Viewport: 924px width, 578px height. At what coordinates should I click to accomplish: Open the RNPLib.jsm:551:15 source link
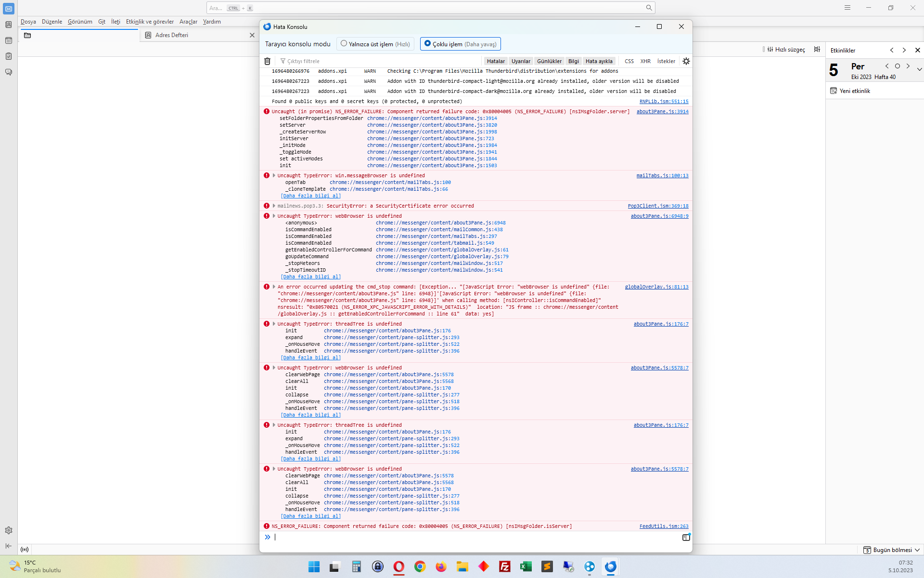tap(664, 102)
